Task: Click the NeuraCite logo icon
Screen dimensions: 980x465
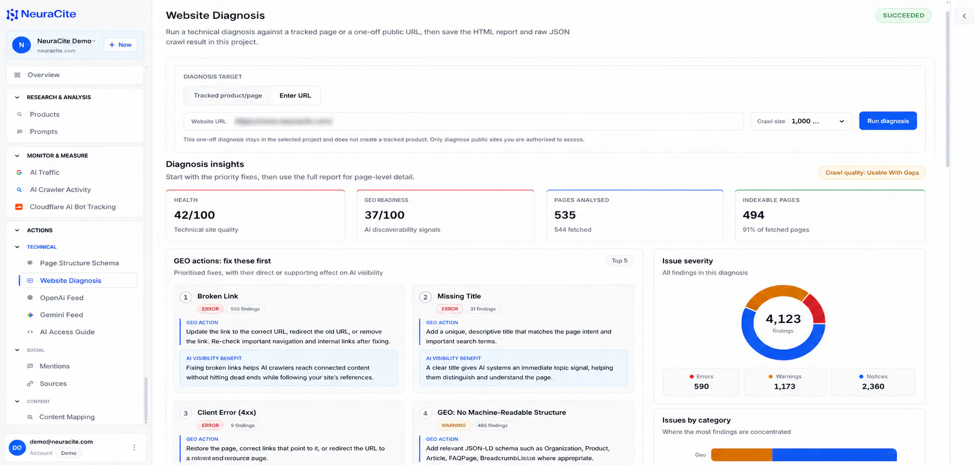Action: click(x=12, y=15)
